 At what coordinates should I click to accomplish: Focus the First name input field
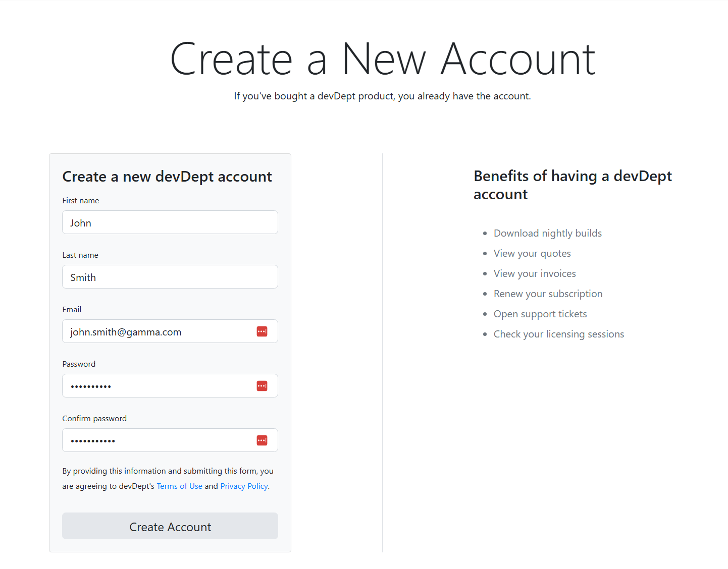(170, 222)
